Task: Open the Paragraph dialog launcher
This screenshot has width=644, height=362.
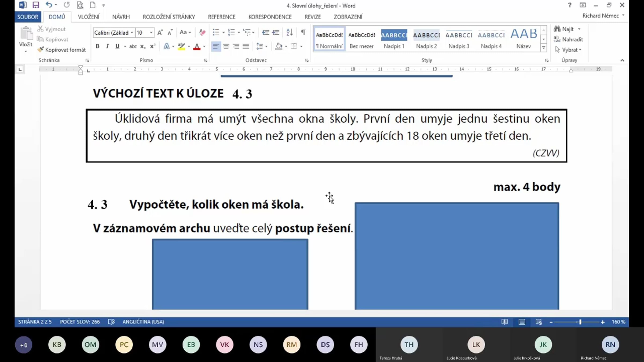Action: pyautogui.click(x=306, y=61)
